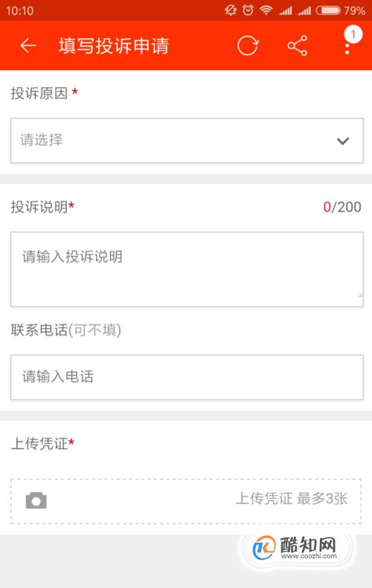Screen dimensions: 372x588
Task: Click the 请输入电话 phone field
Action: pos(187,377)
